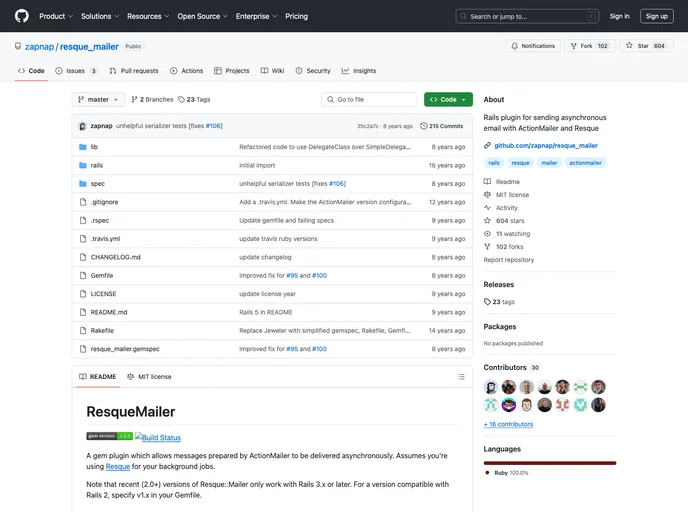The height and width of the screenshot is (512, 688).
Task: Click the zapnap commit author avatar
Action: coord(82,126)
